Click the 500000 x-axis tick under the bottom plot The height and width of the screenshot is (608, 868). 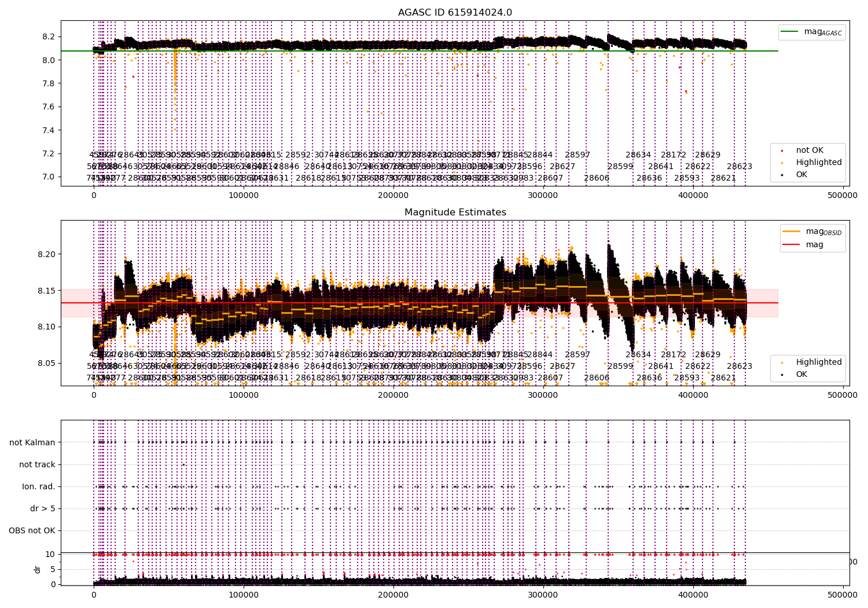(x=843, y=595)
